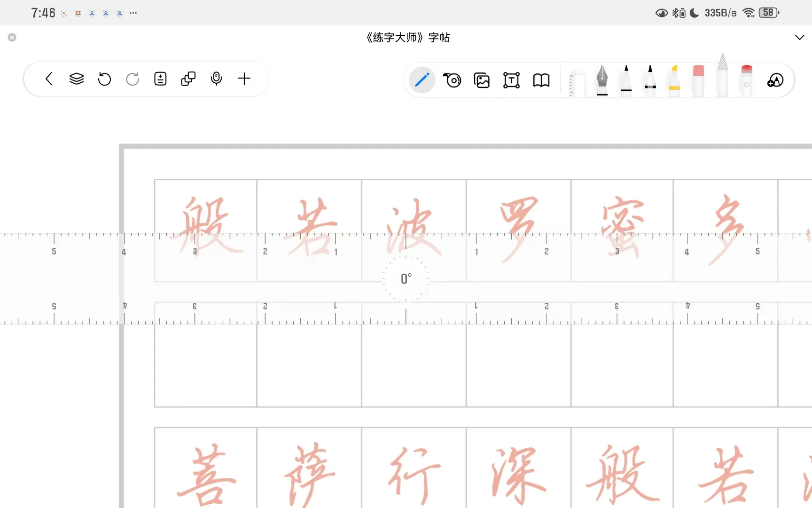
Task: Tap the Wi-Fi status icon
Action: pyautogui.click(x=748, y=13)
